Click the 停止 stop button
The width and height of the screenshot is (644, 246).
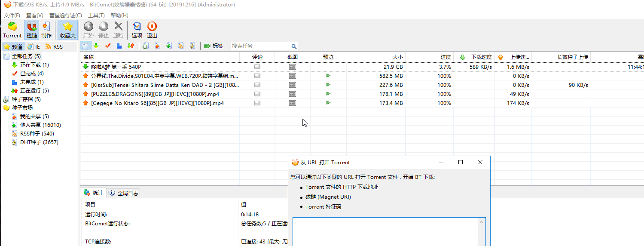[x=104, y=30]
